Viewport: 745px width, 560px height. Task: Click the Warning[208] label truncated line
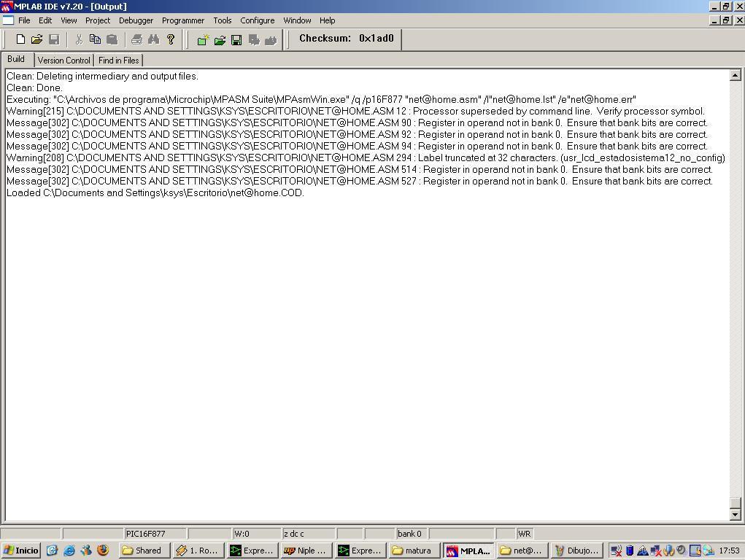click(366, 157)
